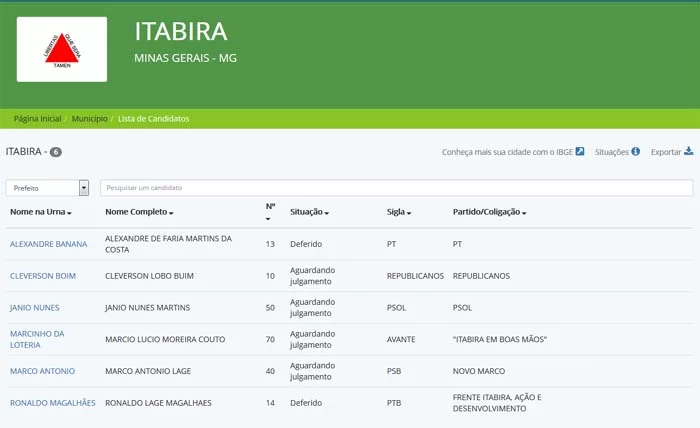Click the Situações info icon

[x=635, y=152]
